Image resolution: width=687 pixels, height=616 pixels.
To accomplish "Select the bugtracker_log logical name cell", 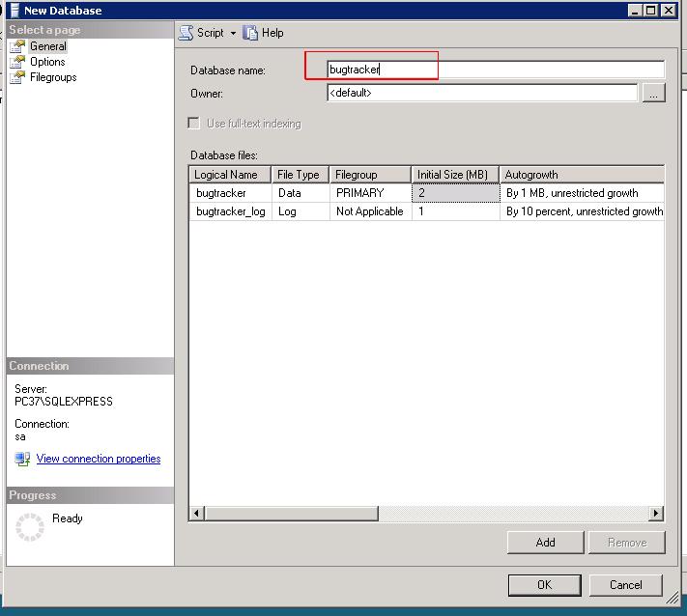I will click(231, 211).
